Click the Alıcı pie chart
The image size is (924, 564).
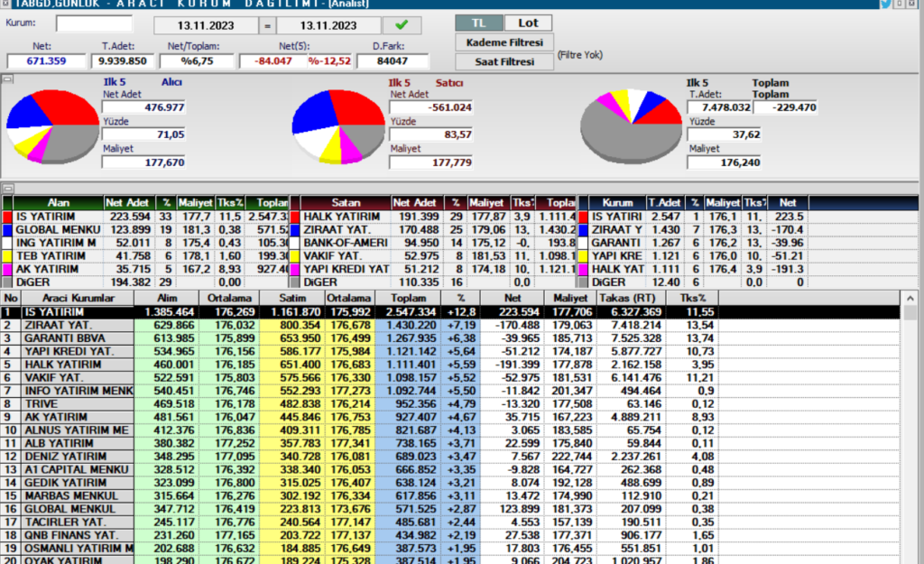[50, 126]
